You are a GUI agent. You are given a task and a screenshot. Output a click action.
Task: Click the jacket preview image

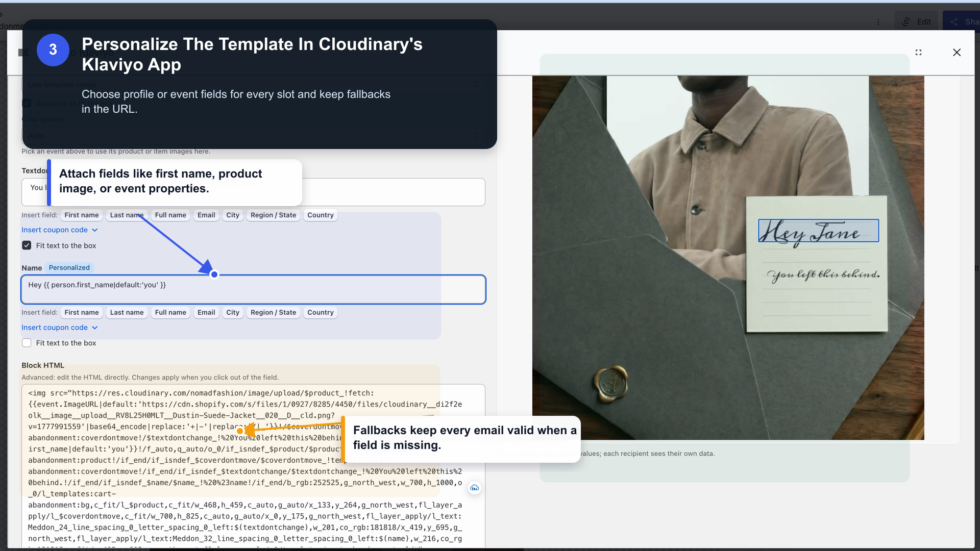[728, 258]
